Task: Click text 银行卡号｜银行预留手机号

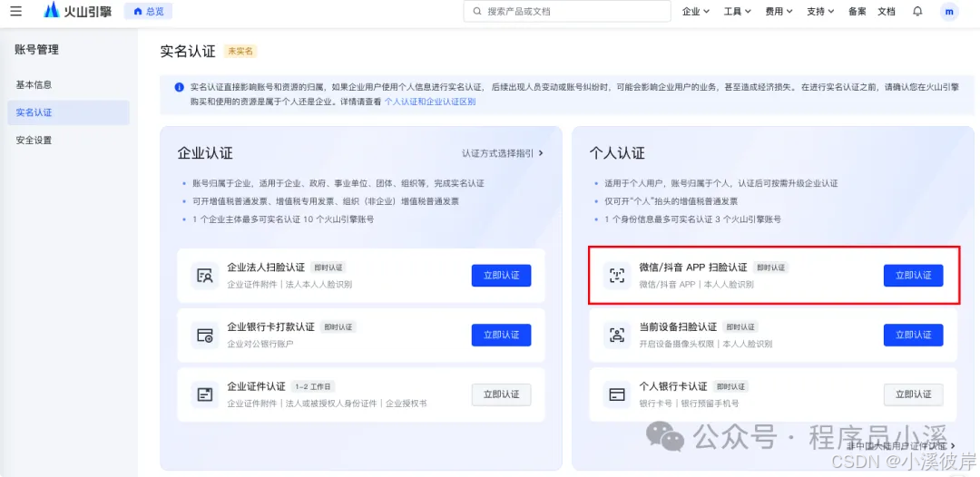Action: tap(689, 404)
